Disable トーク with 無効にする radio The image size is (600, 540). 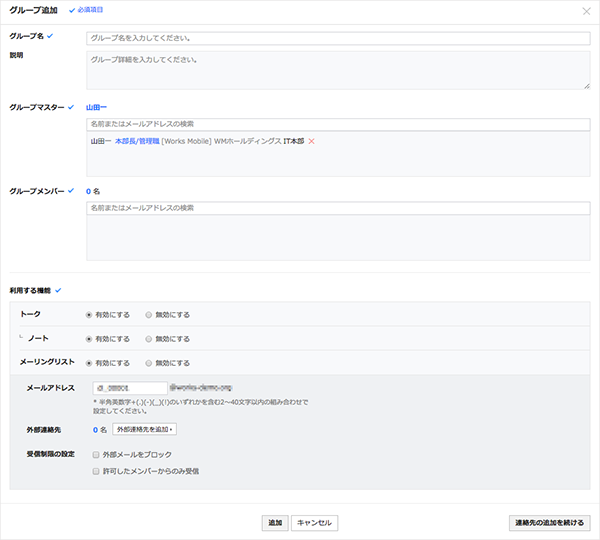(149, 314)
